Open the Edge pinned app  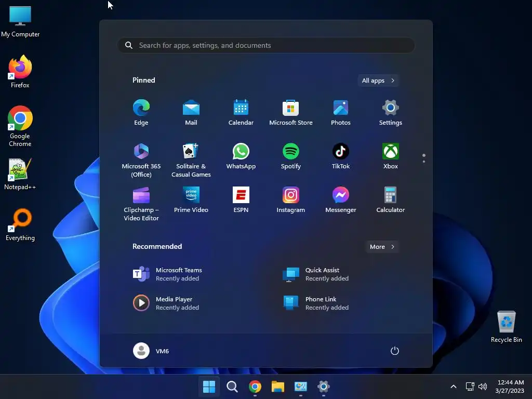coord(141,113)
